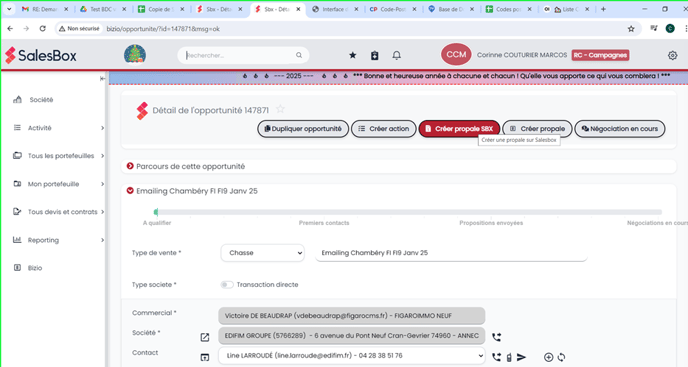Screen dimensions: 688x367
Task: Click the CCM user avatar
Action: tap(456, 54)
